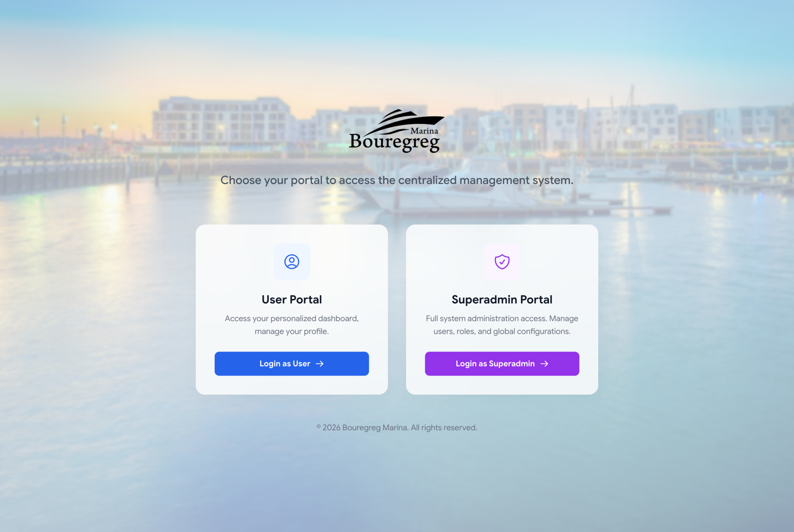Open the purple Login as Superadmin button
This screenshot has height=532, width=794.
[x=502, y=364]
